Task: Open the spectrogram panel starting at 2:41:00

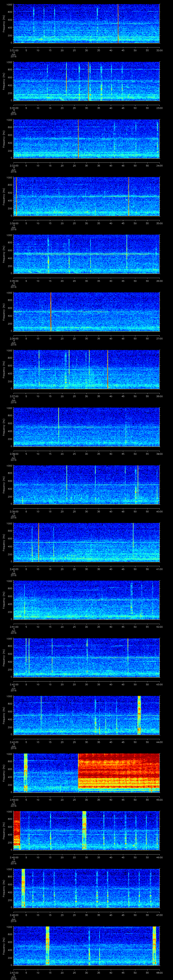Action: [x=86, y=600]
